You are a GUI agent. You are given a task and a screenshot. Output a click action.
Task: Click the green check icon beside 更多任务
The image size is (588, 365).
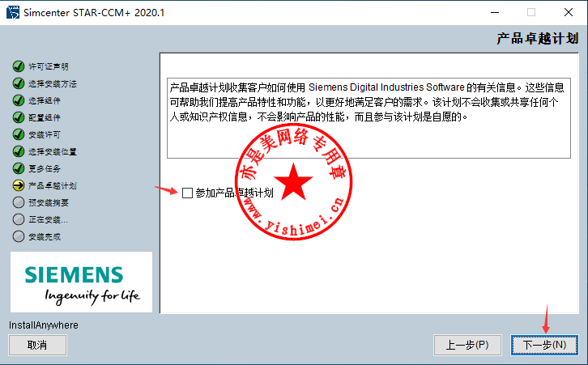click(19, 168)
